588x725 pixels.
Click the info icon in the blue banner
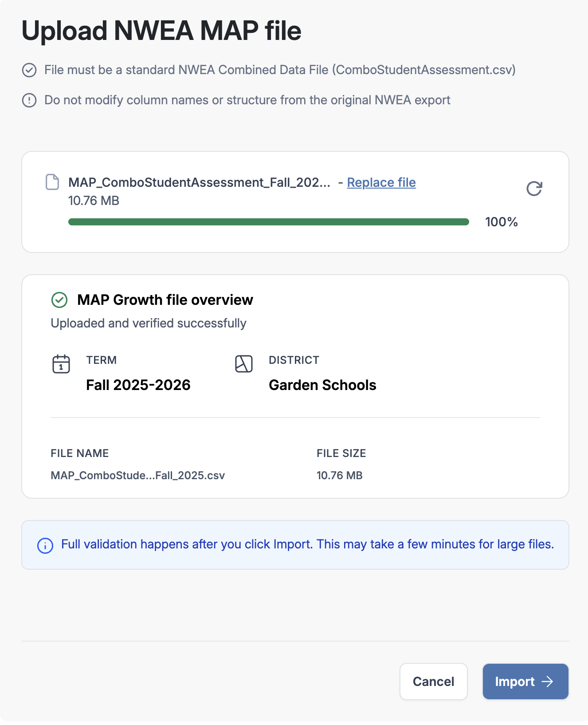[45, 545]
